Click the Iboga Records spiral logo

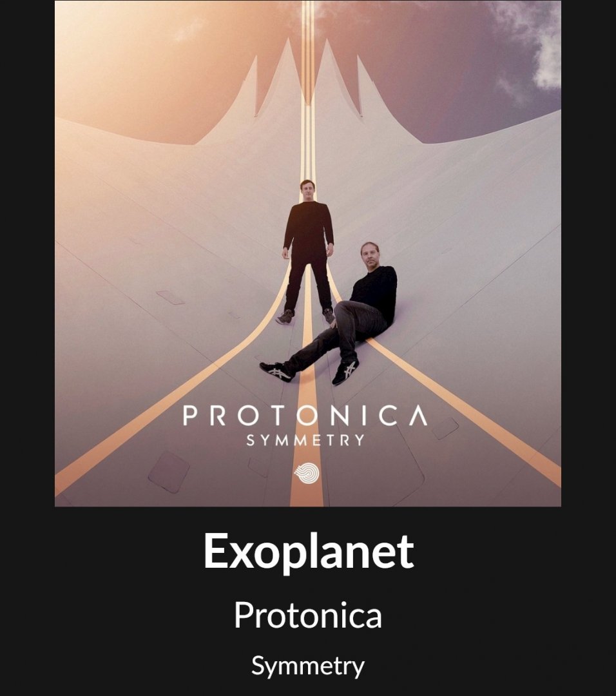click(307, 473)
